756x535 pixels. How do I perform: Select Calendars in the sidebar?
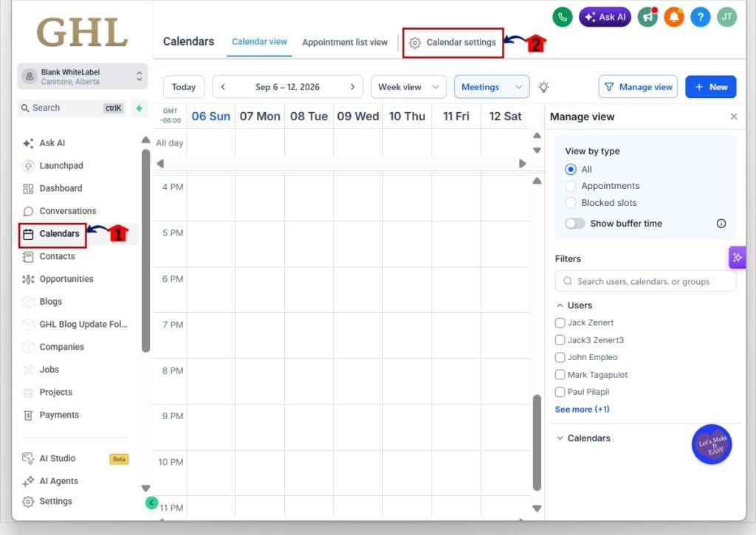click(52, 234)
